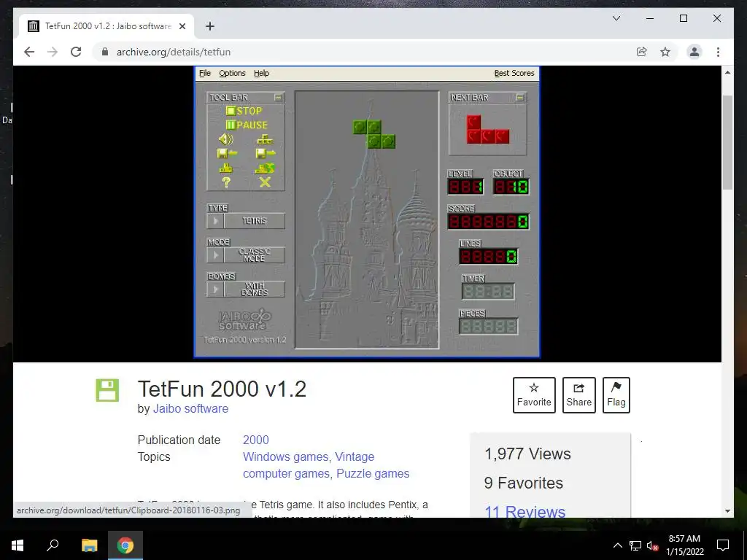Collapse the TOOL BAR panel
The height and width of the screenshot is (560, 747).
[x=279, y=98]
